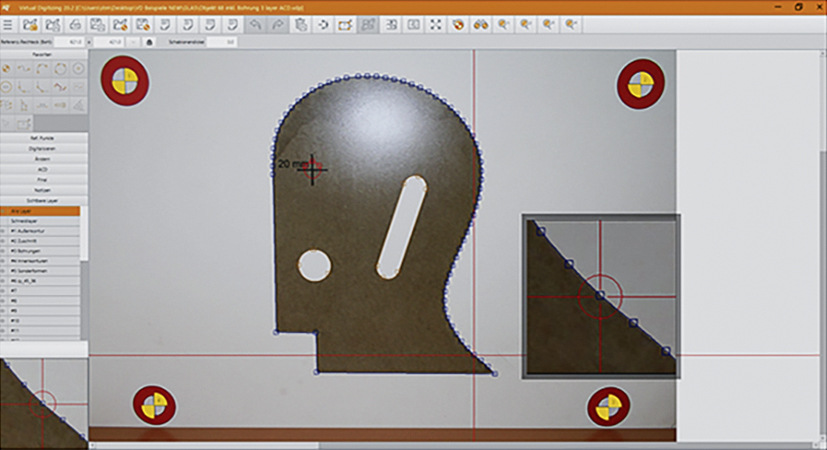Viewport: 827px width, 450px height.
Task: Click the Ändern section button
Action: click(x=43, y=158)
